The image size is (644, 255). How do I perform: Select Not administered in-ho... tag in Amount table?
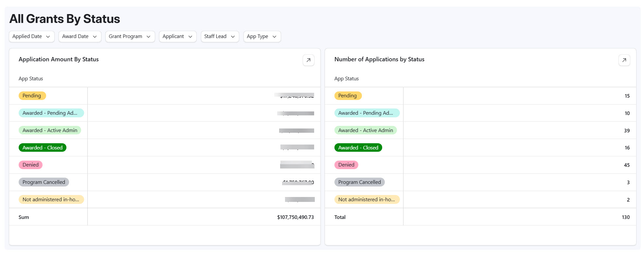tap(51, 200)
